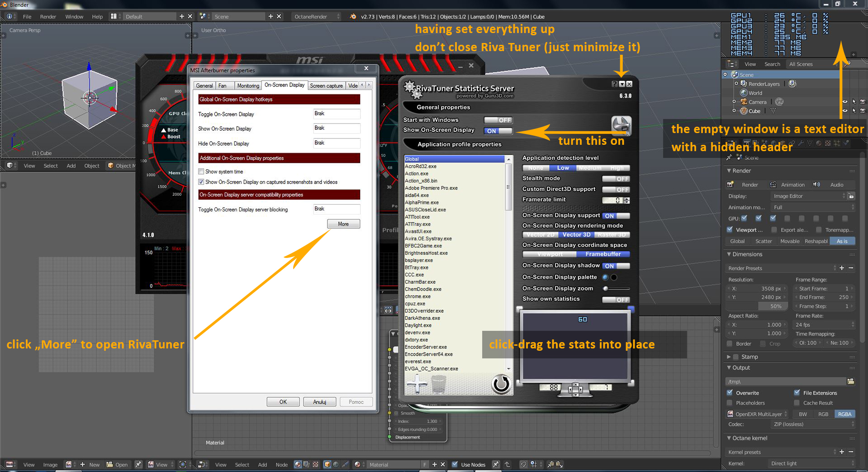The width and height of the screenshot is (868, 472).
Task: Click the speaker Audio icon in Render panel
Action: tap(816, 185)
